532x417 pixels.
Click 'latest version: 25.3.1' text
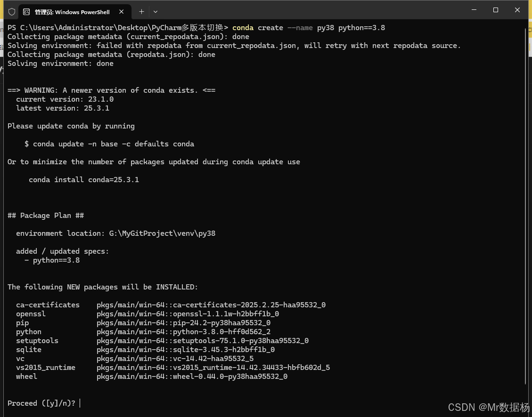(62, 108)
